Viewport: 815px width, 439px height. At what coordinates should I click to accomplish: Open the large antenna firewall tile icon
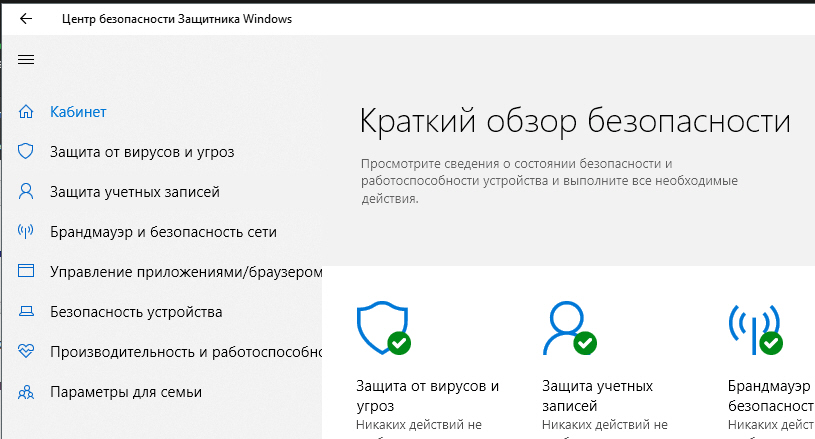[x=756, y=329]
